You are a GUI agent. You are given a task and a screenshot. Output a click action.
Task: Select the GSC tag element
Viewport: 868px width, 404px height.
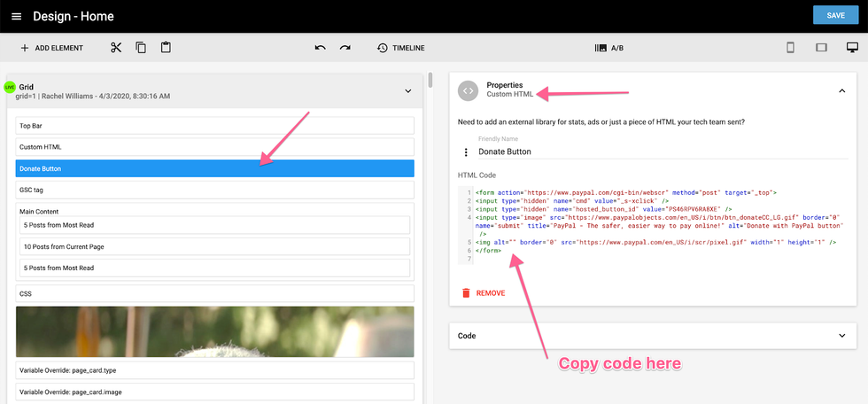pyautogui.click(x=214, y=190)
